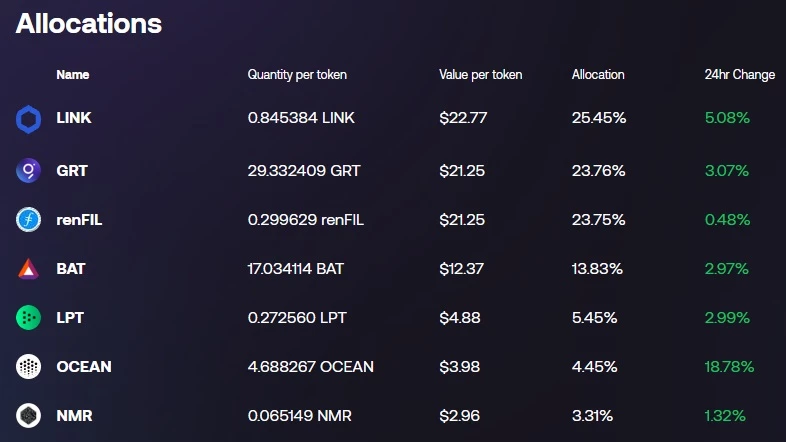Sort by the Allocation column header
Image resolution: width=786 pixels, height=442 pixels.
(598, 75)
